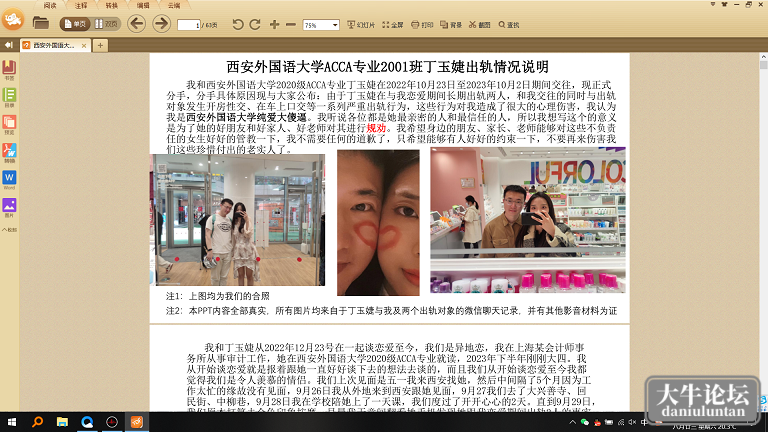The height and width of the screenshot is (432, 768).
Task: Click the red text 规劝
Action: (376, 128)
